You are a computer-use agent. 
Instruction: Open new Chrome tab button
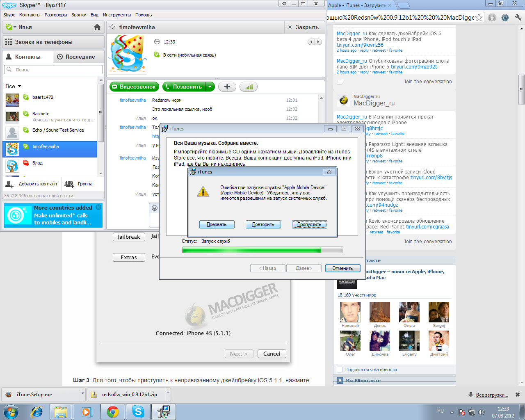[404, 5]
